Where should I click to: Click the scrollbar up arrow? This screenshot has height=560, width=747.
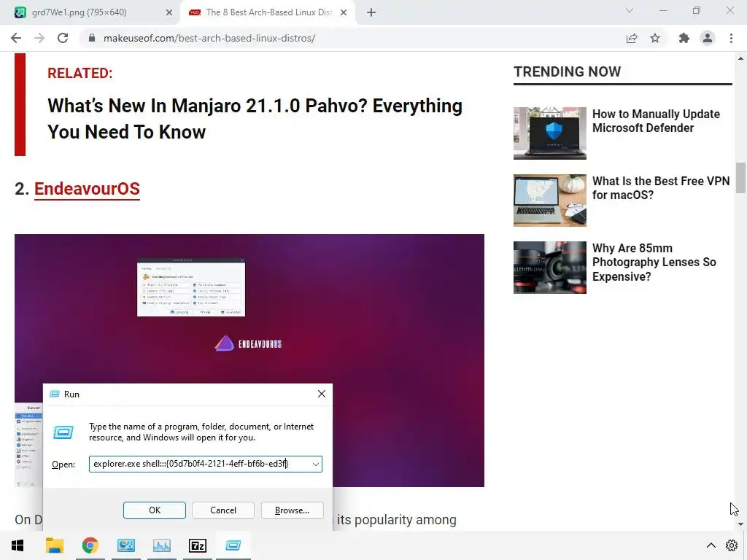[740, 58]
